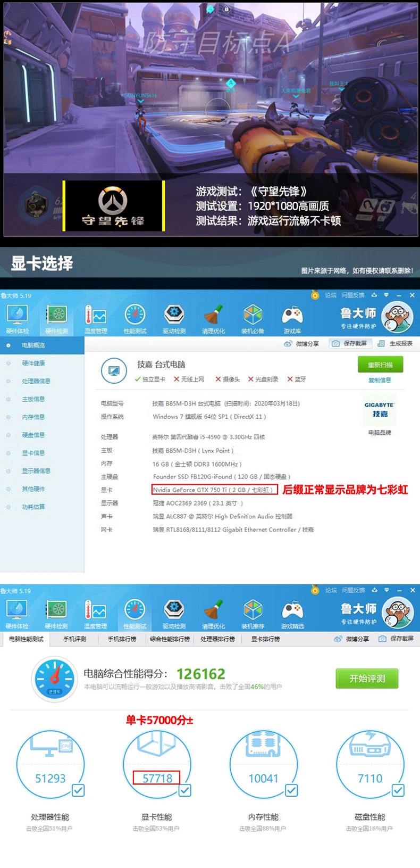Select 功耗估算 in the sidebar

[33, 507]
